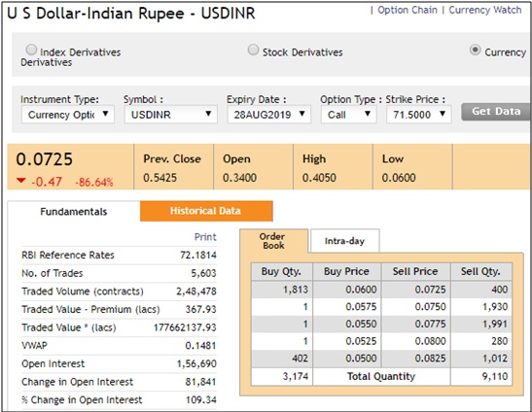Click total buy quantity 3,174
Image resolution: width=532 pixels, height=412 pixels.
pos(296,376)
